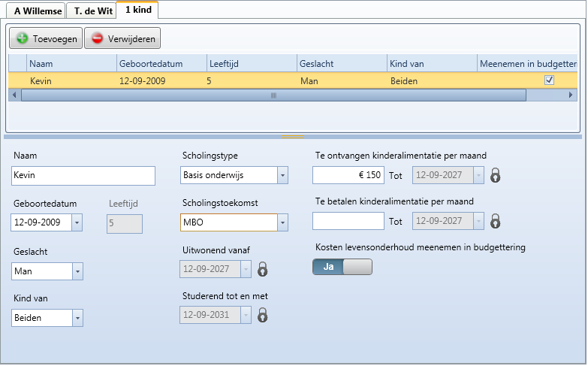Click the lock icon beside Studerend tot en met
This screenshot has height=366, width=588.
click(263, 316)
